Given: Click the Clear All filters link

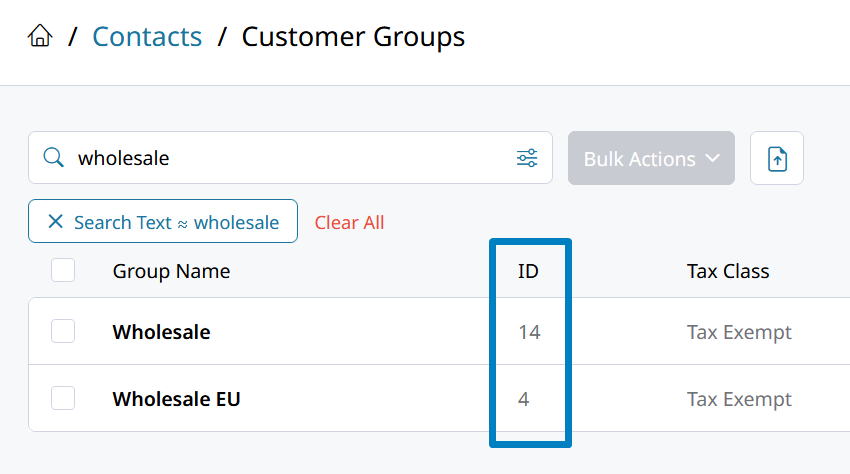Looking at the screenshot, I should (x=349, y=222).
